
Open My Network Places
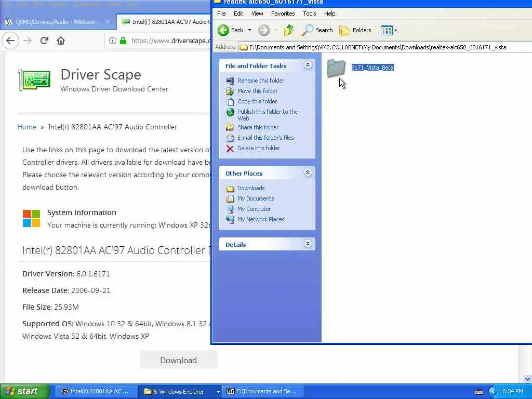261,220
